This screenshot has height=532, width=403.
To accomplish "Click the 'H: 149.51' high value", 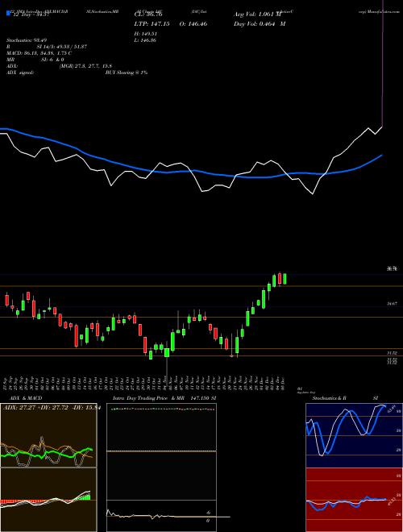I will coord(146,34).
